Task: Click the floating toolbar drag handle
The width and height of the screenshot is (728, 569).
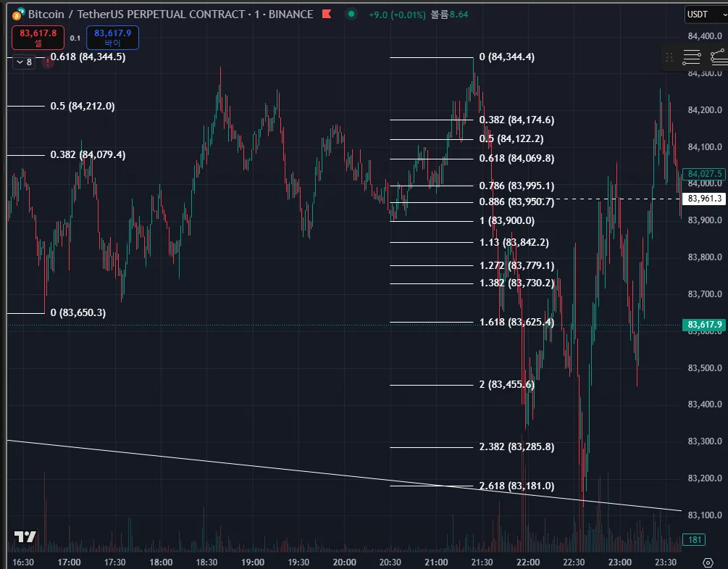Action: (x=669, y=57)
